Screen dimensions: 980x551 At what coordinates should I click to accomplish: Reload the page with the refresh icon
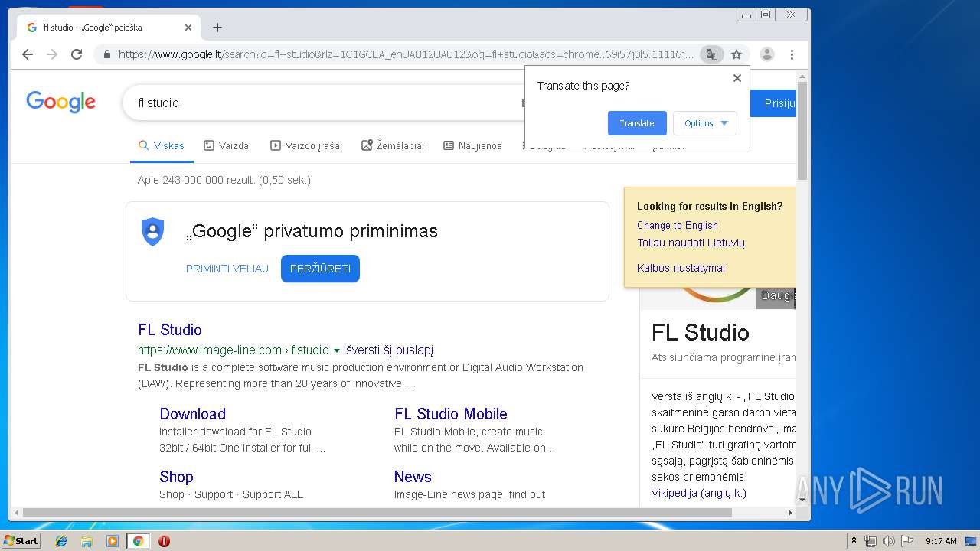pyautogui.click(x=77, y=54)
